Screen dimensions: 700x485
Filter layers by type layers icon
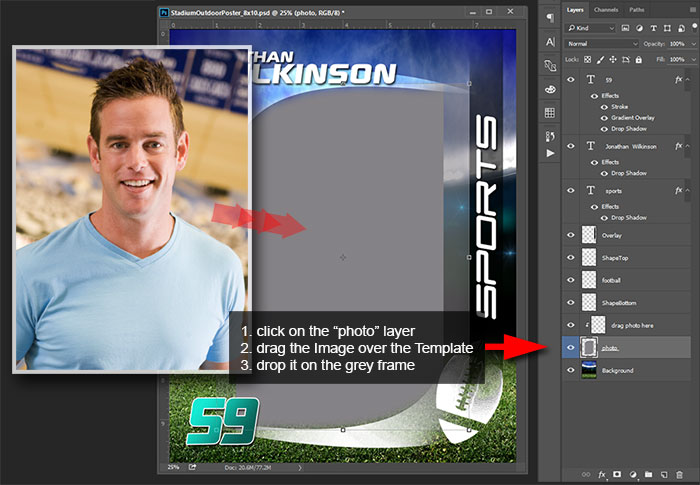tap(654, 28)
